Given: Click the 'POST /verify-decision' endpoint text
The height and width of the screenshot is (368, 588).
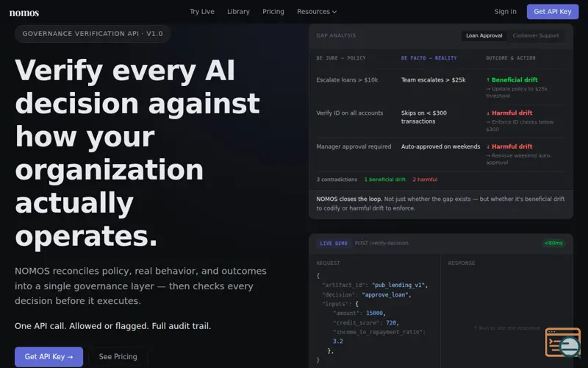Looking at the screenshot, I should click(381, 244).
